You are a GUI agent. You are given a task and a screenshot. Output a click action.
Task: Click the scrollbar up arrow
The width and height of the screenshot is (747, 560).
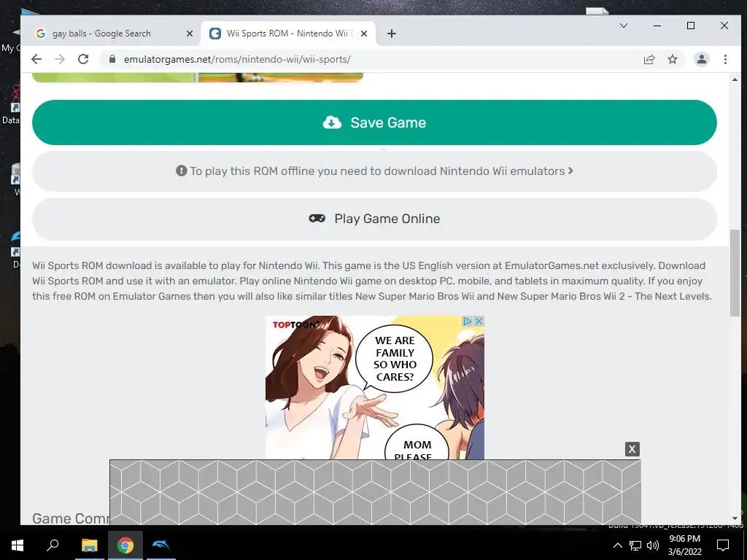pos(735,79)
